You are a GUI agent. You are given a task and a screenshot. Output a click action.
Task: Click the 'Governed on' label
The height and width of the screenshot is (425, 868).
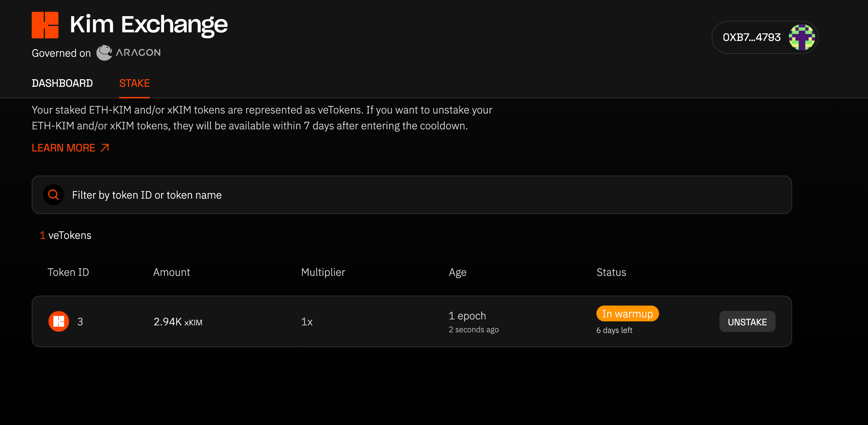coord(61,53)
